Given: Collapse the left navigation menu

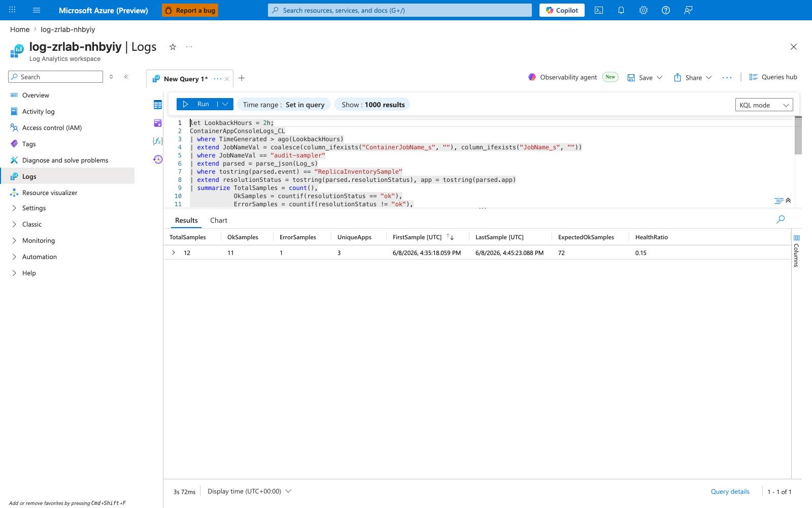Looking at the screenshot, I should tap(126, 77).
